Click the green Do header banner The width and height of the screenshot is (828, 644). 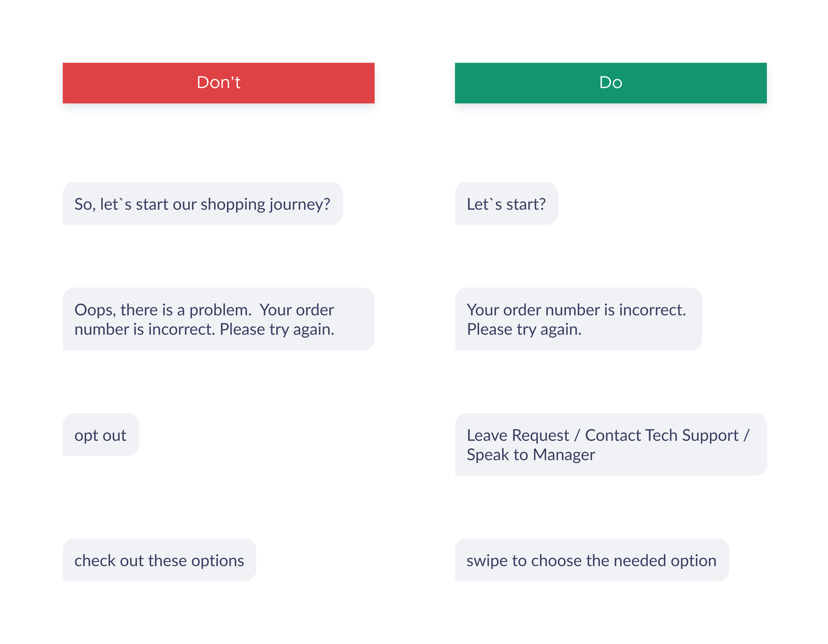(611, 83)
